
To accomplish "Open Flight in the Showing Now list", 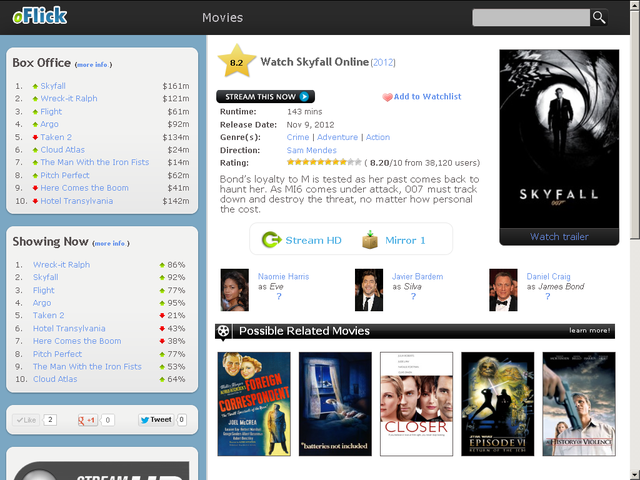I will click(x=43, y=290).
